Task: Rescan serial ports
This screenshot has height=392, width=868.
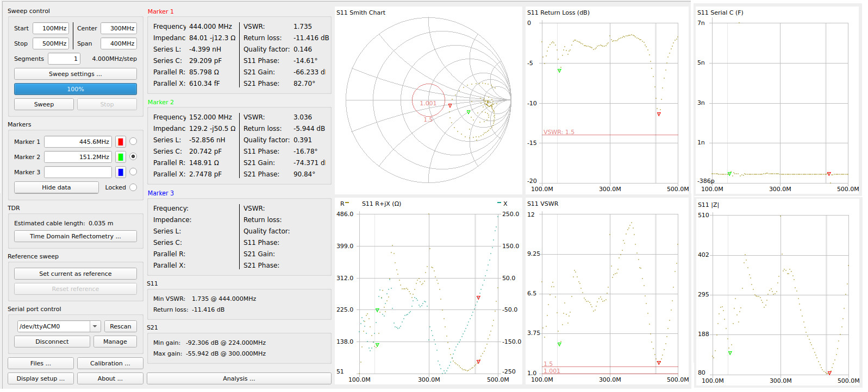Action: pos(121,326)
